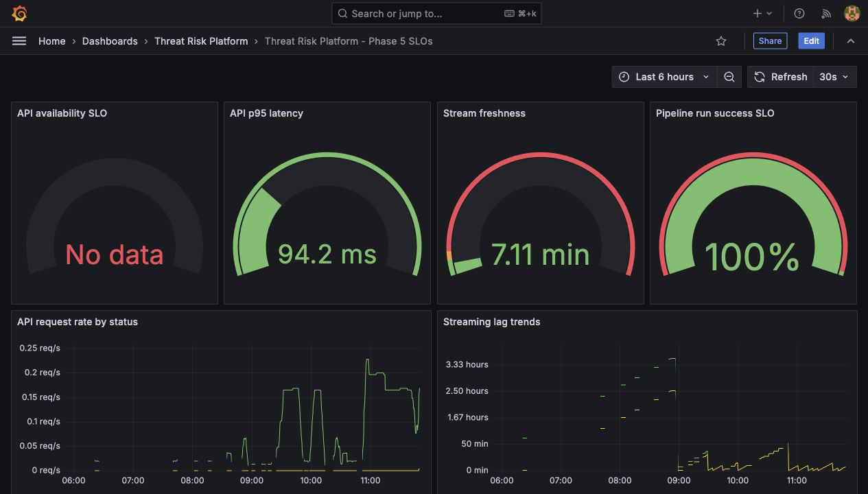The image size is (868, 494).
Task: Click the API availability SLO panel title
Action: point(62,113)
